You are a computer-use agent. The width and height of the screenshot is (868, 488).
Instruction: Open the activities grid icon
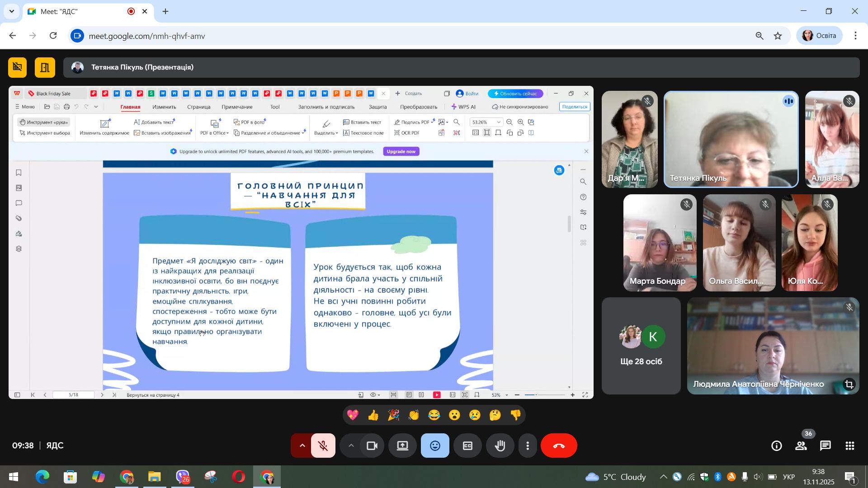click(x=850, y=446)
